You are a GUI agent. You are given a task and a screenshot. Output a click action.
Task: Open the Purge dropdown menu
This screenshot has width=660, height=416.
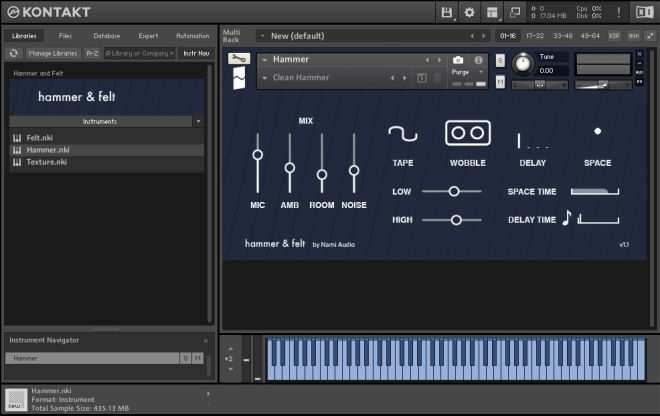(481, 72)
